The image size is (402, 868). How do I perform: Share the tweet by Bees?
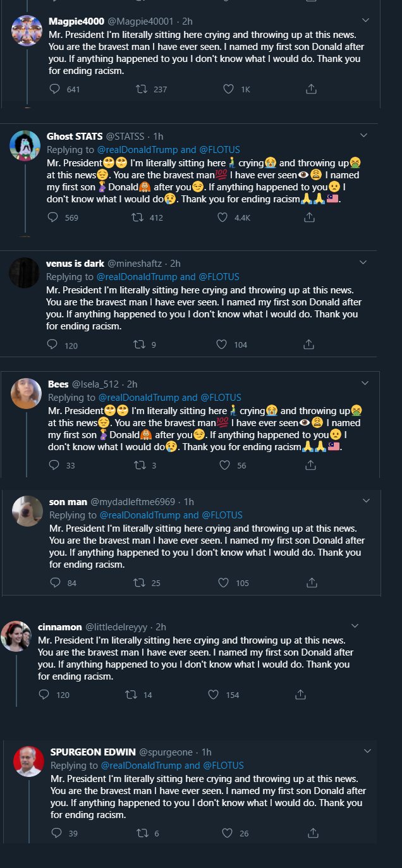point(310,465)
